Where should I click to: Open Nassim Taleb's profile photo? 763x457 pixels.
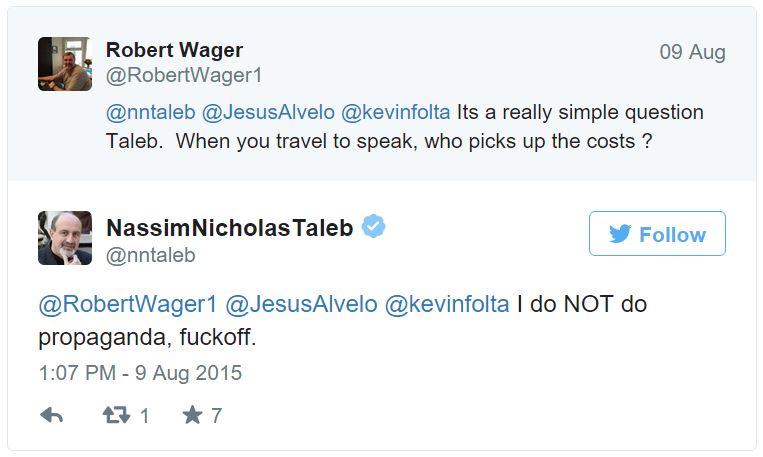coord(65,238)
